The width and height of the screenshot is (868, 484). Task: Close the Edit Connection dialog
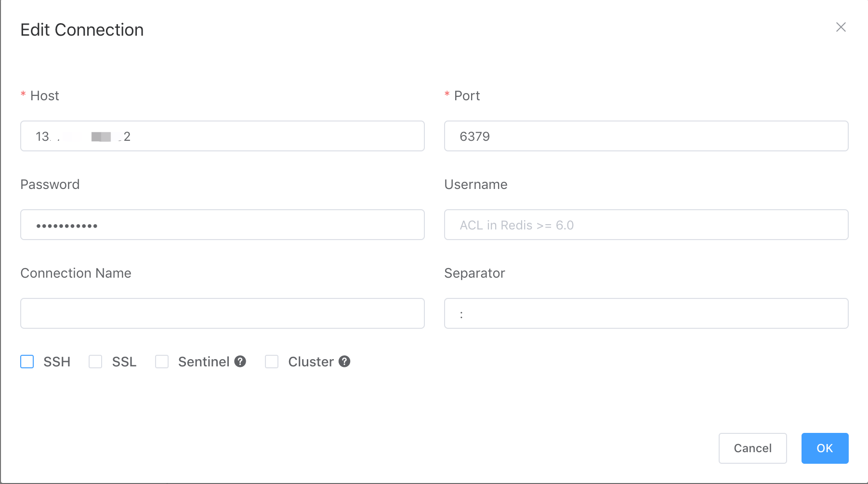click(841, 27)
